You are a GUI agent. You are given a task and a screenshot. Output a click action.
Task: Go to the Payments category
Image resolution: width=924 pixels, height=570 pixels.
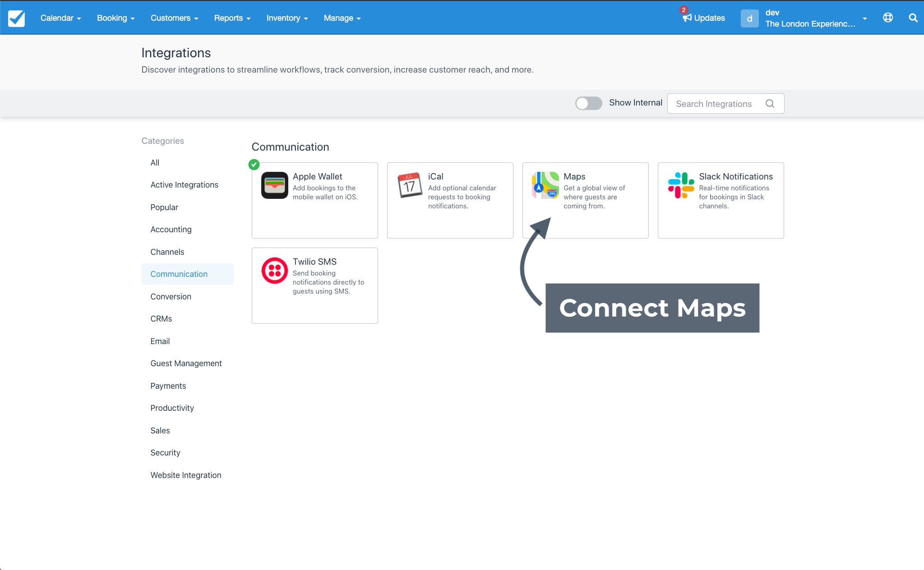pyautogui.click(x=168, y=386)
